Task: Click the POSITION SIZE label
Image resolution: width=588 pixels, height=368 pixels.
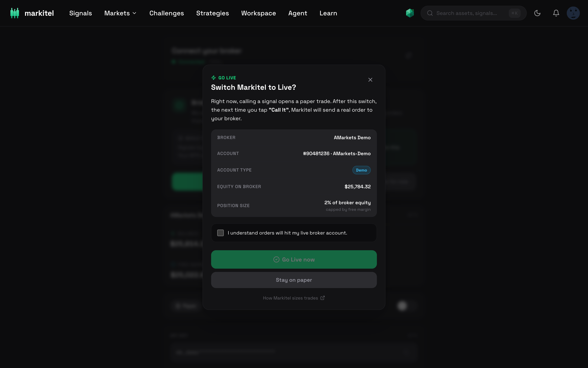Action: tap(233, 206)
